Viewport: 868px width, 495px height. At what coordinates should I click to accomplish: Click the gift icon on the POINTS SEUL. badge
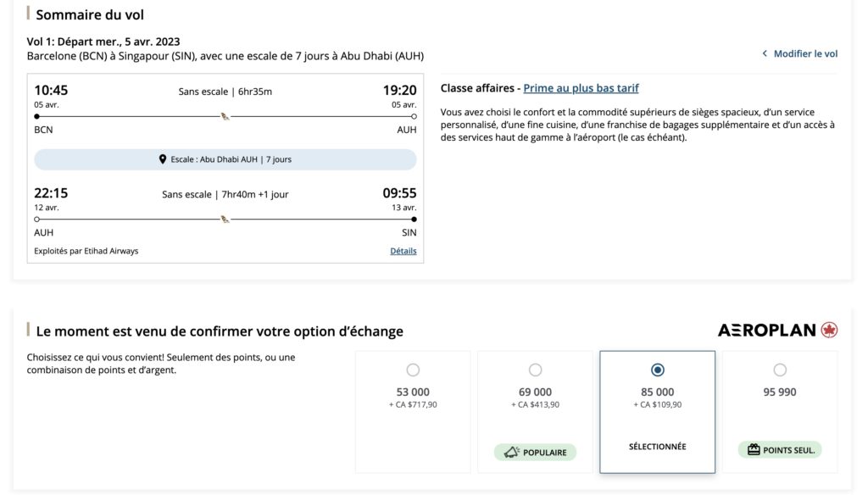pyautogui.click(x=753, y=452)
